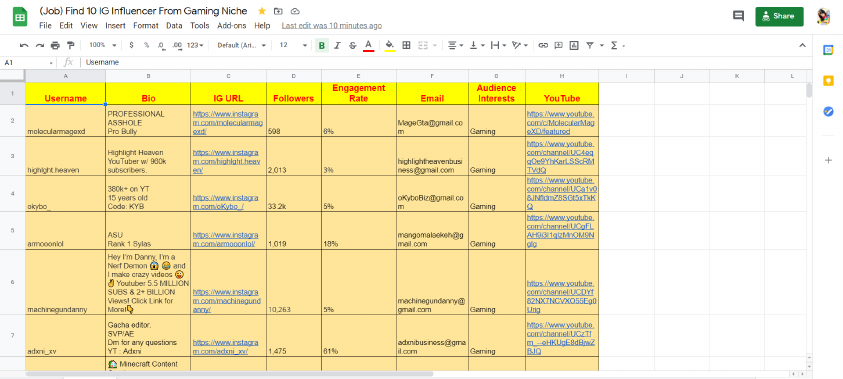843x379 pixels.
Task: Open text rotation dropdown
Action: tap(520, 46)
